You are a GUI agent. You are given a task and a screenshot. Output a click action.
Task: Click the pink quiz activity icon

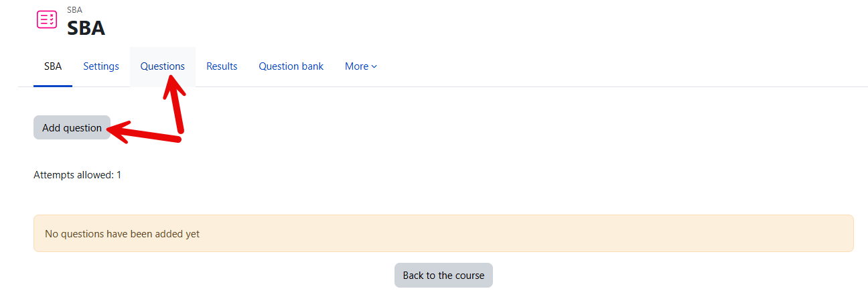pyautogui.click(x=47, y=19)
